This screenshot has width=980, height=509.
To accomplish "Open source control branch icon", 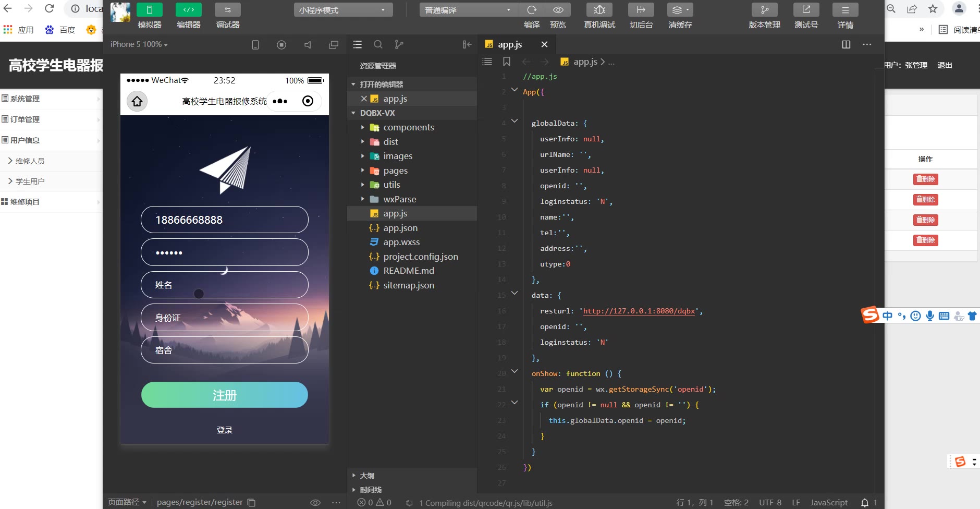I will pyautogui.click(x=399, y=45).
